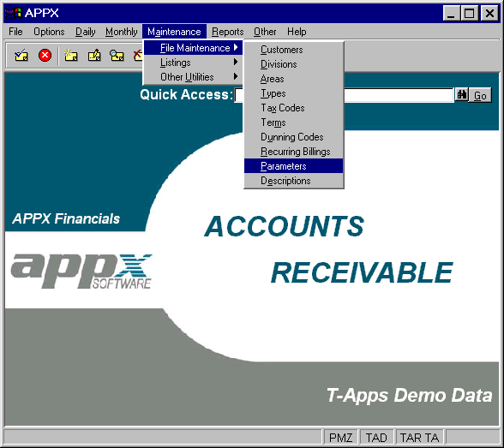Maximize the APPX window
504x448 pixels.
(470, 13)
